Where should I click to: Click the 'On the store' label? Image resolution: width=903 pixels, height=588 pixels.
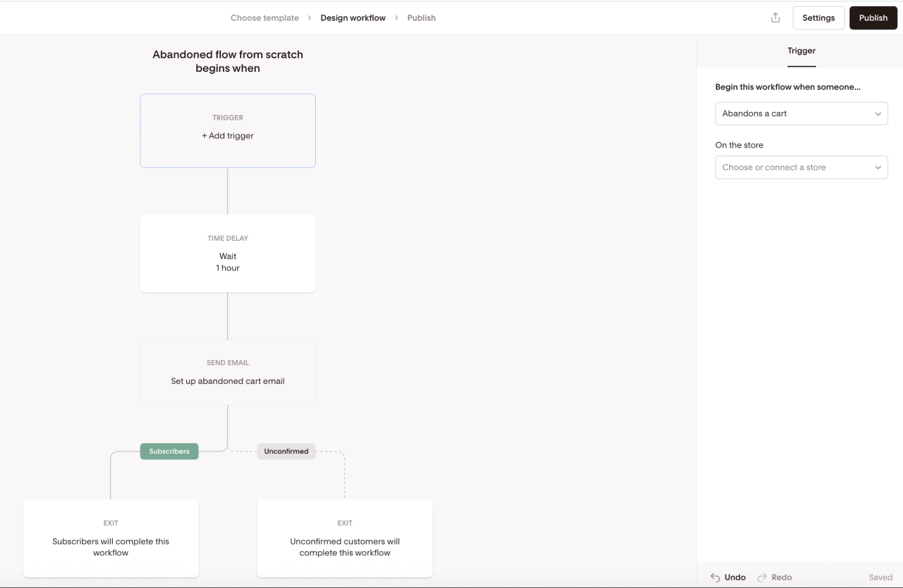(739, 145)
